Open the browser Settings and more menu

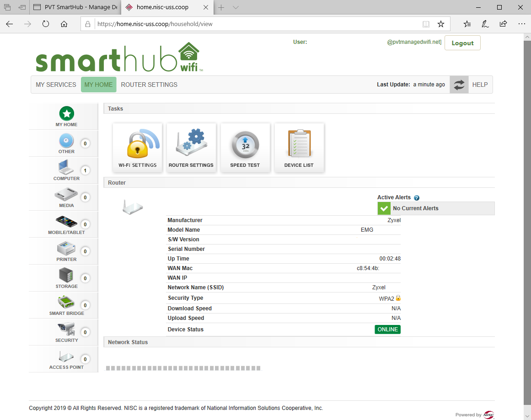coord(521,24)
